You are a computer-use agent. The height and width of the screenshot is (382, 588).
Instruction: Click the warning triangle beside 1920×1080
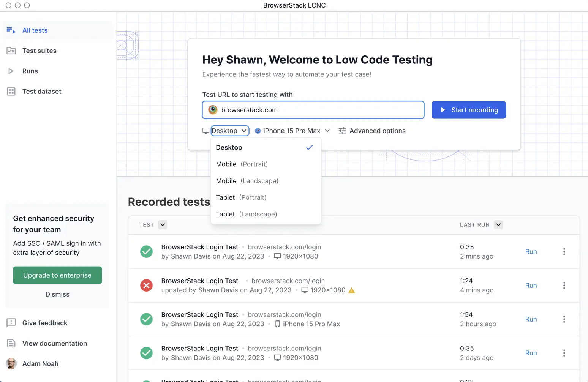coord(352,290)
